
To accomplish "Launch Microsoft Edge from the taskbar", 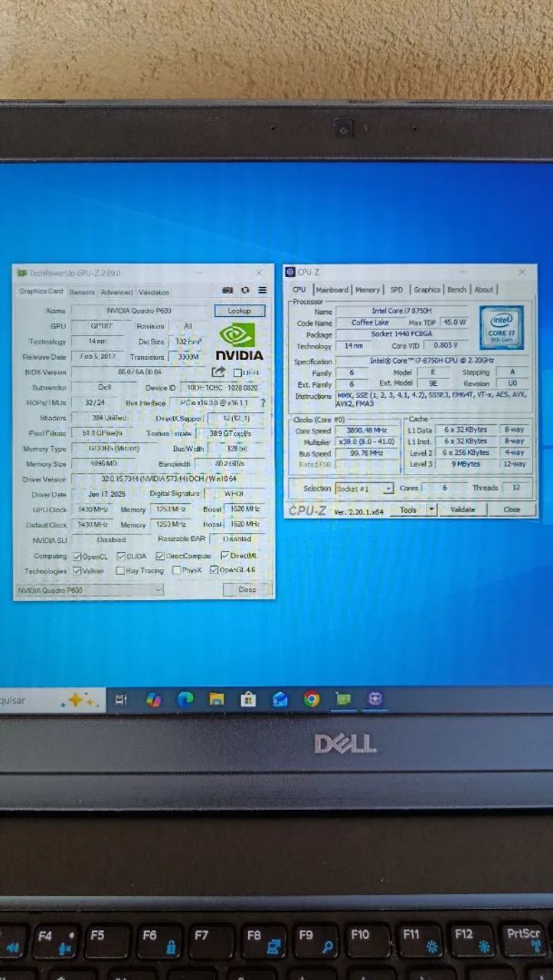I will (185, 699).
